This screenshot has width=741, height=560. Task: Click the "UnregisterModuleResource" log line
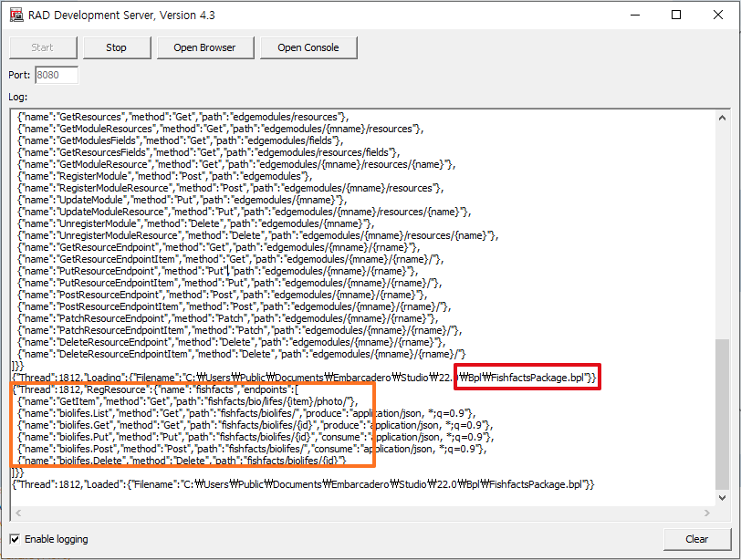point(258,235)
